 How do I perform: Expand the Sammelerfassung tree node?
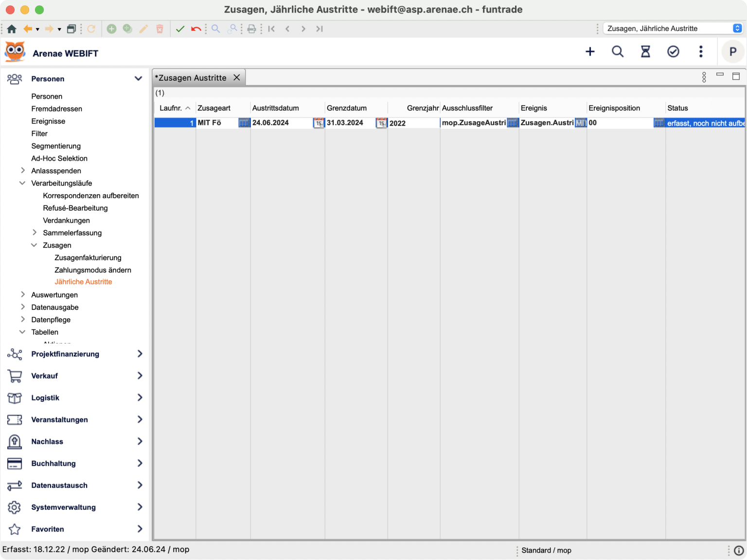click(34, 233)
